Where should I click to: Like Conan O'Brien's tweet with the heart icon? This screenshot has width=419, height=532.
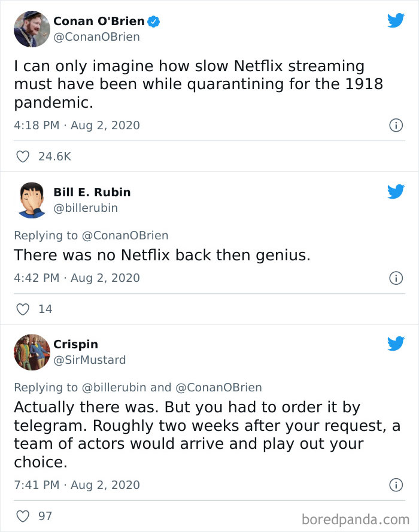(x=22, y=156)
